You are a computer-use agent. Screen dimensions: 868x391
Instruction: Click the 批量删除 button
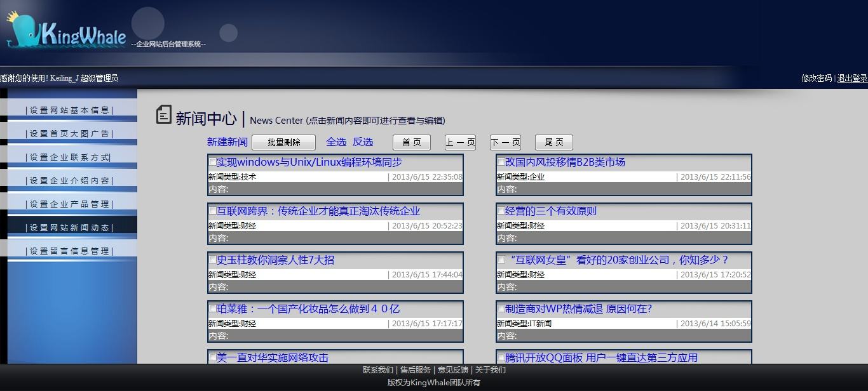(283, 142)
